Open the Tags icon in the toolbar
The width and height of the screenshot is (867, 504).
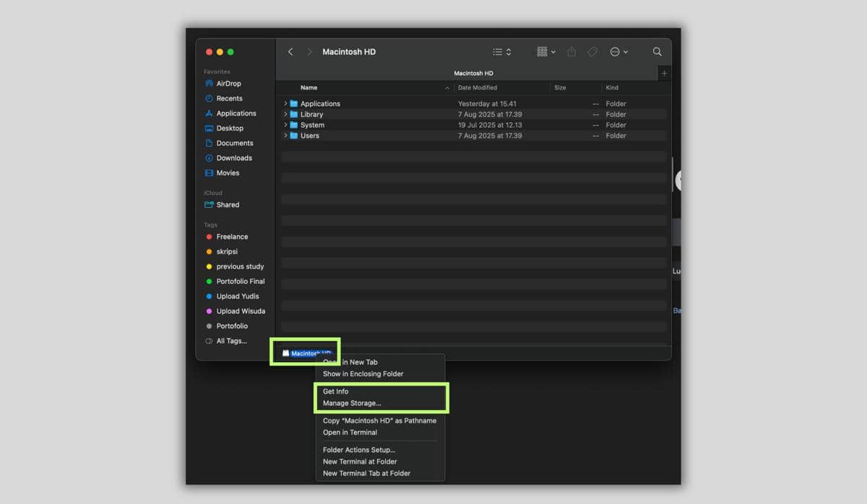[592, 51]
